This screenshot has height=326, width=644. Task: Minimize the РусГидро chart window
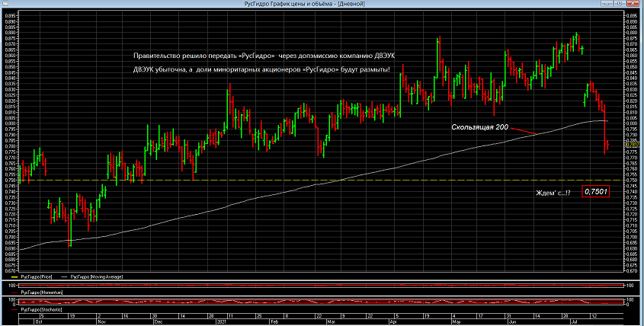coord(608,3)
